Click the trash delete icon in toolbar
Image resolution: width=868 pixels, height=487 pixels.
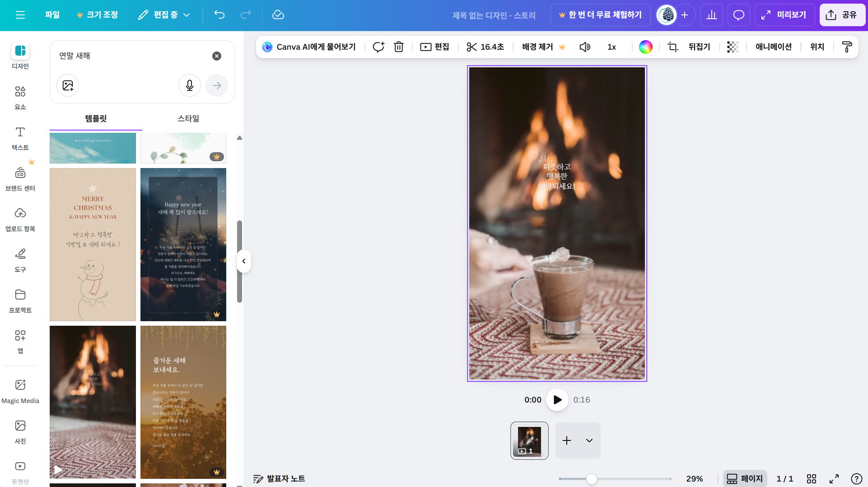pyautogui.click(x=398, y=47)
